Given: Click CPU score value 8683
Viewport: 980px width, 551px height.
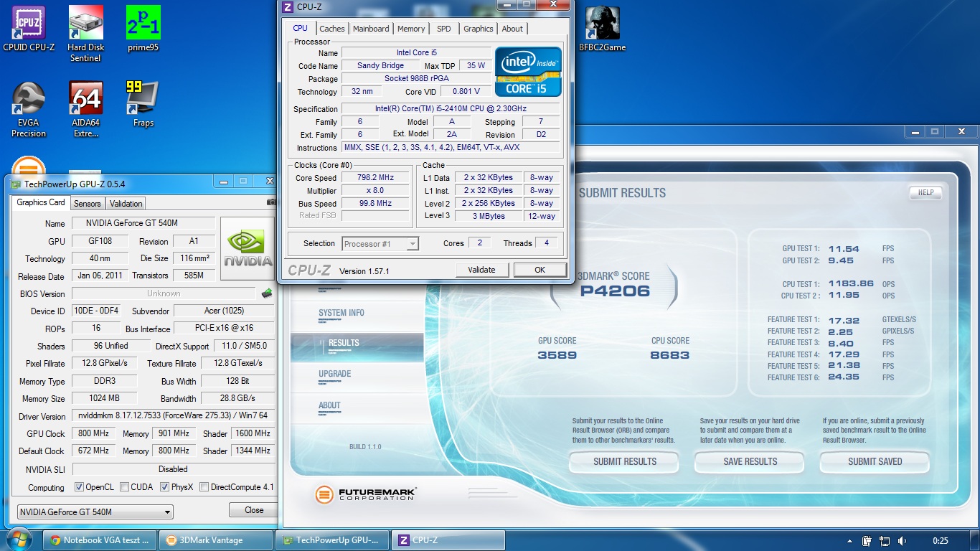Looking at the screenshot, I should [670, 355].
